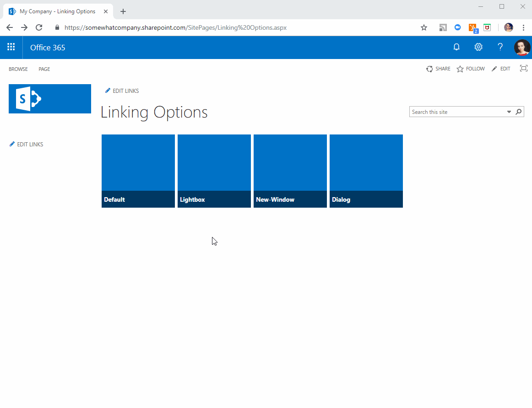This screenshot has width=532, height=408.
Task: Enter page editing via the Edit button
Action: (501, 69)
